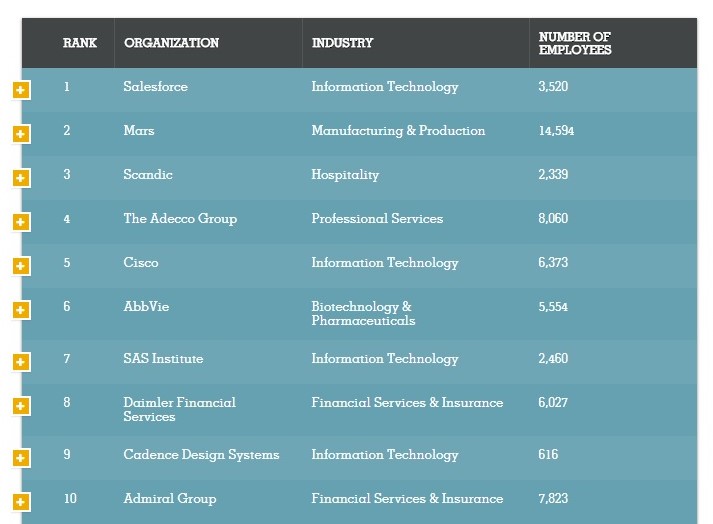Screen dimensions: 713x524
Task: Sort table by Industry header
Action: tap(342, 43)
